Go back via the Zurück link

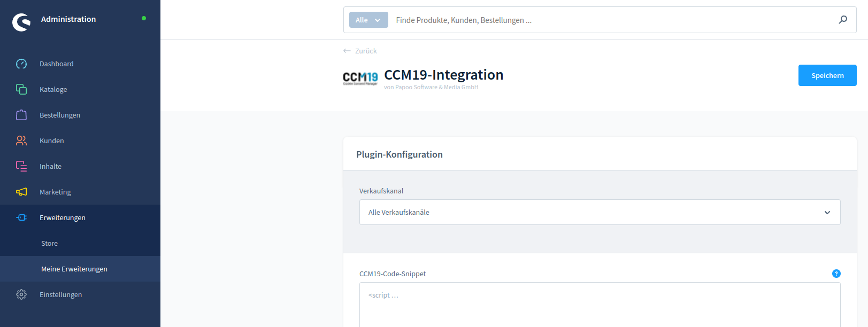[x=360, y=51]
